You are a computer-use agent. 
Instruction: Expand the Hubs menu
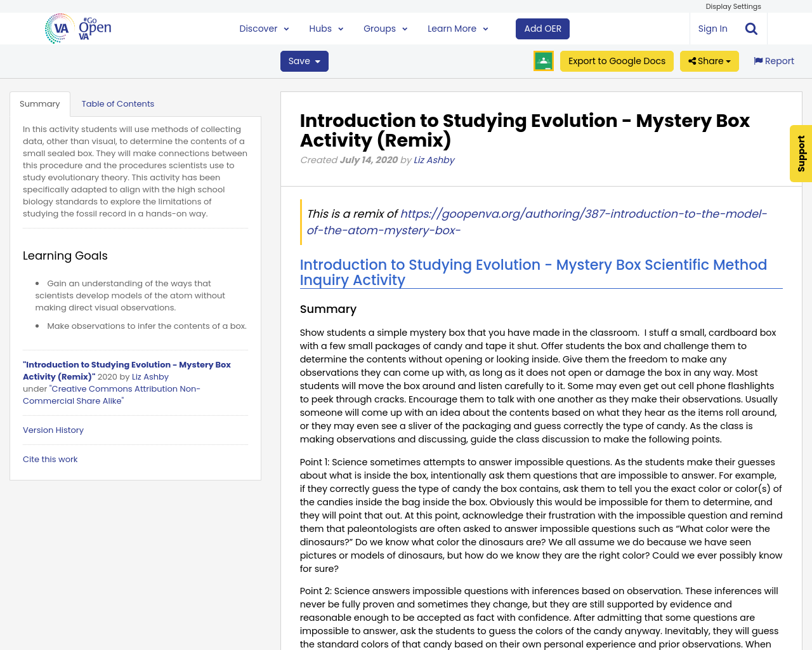(326, 29)
